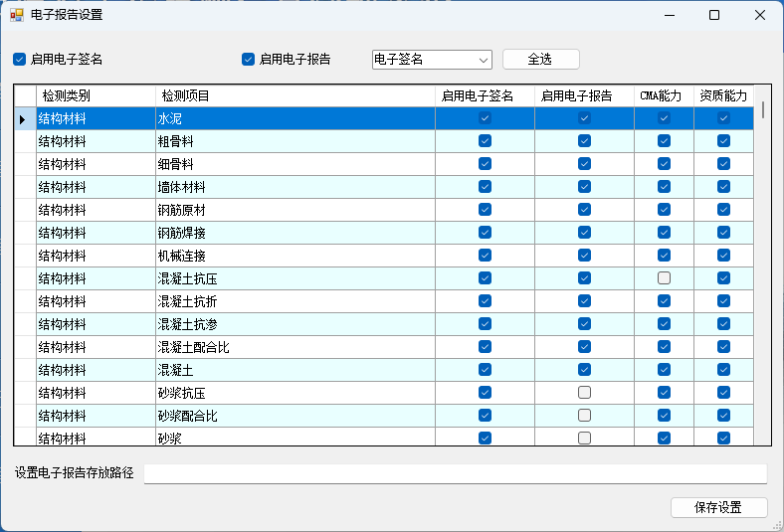
Task: Enable 启用电子报告 for 砂浆抗压 row
Action: tap(584, 393)
